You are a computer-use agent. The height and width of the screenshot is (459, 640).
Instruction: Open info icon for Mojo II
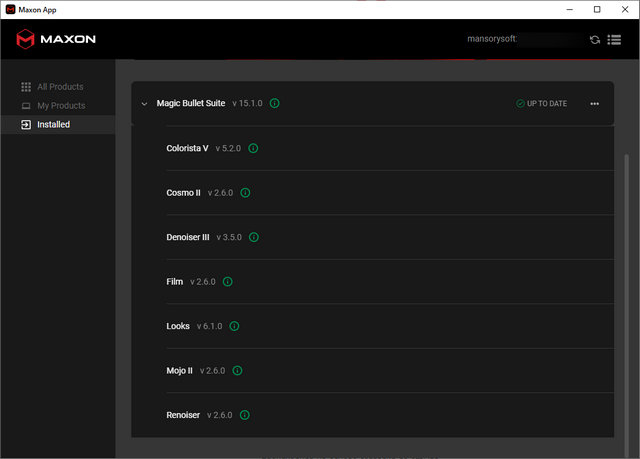238,370
